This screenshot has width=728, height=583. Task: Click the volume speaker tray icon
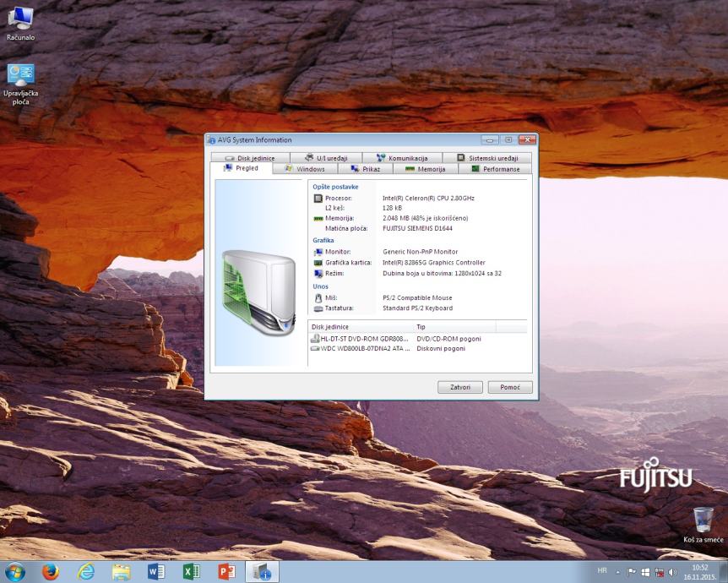(672, 572)
